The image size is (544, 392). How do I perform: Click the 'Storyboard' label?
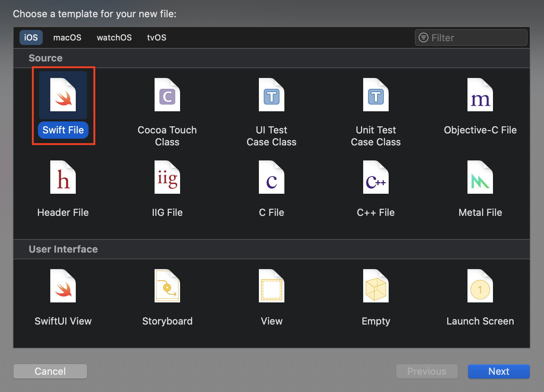[167, 321]
